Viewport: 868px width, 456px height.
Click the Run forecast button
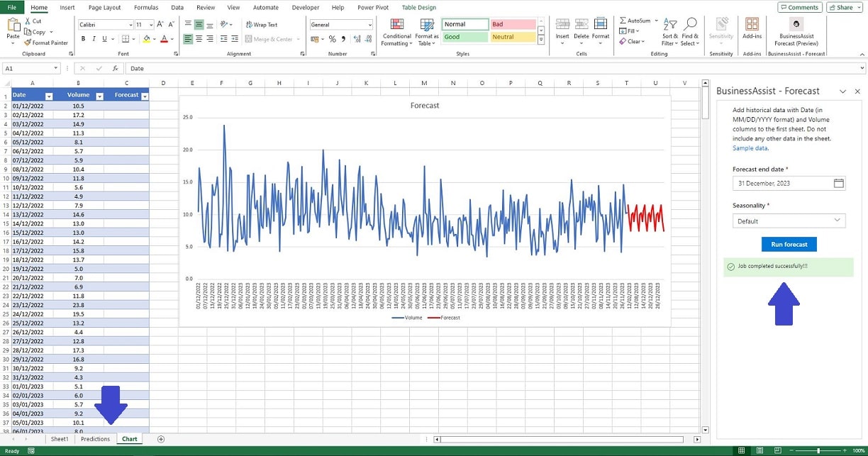[789, 243]
